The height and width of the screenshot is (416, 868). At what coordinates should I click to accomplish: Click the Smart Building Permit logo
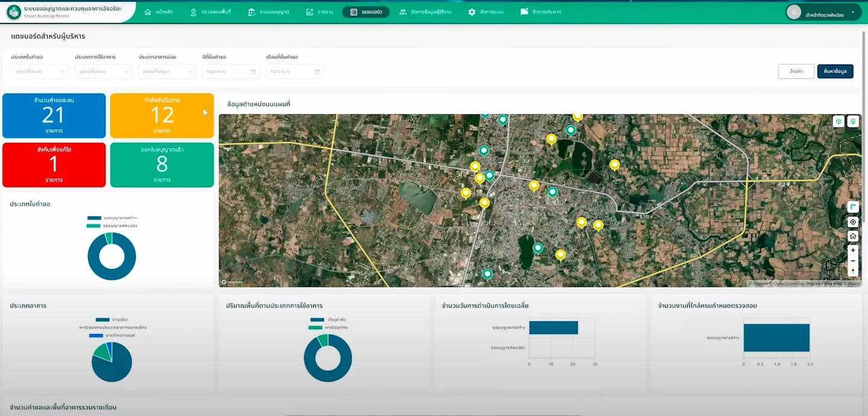[x=14, y=11]
